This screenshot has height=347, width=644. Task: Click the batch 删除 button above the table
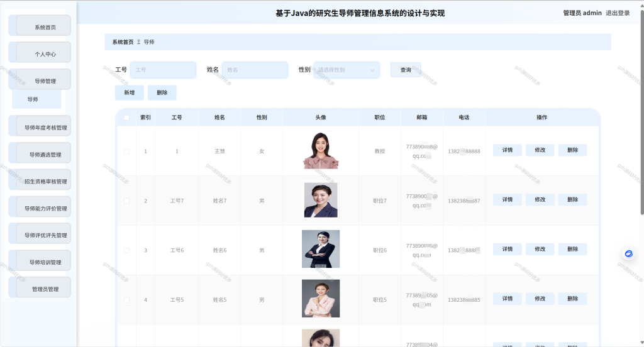pyautogui.click(x=162, y=93)
